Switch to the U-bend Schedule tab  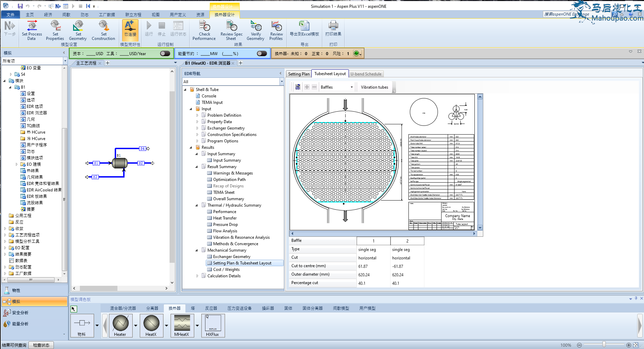(x=366, y=74)
